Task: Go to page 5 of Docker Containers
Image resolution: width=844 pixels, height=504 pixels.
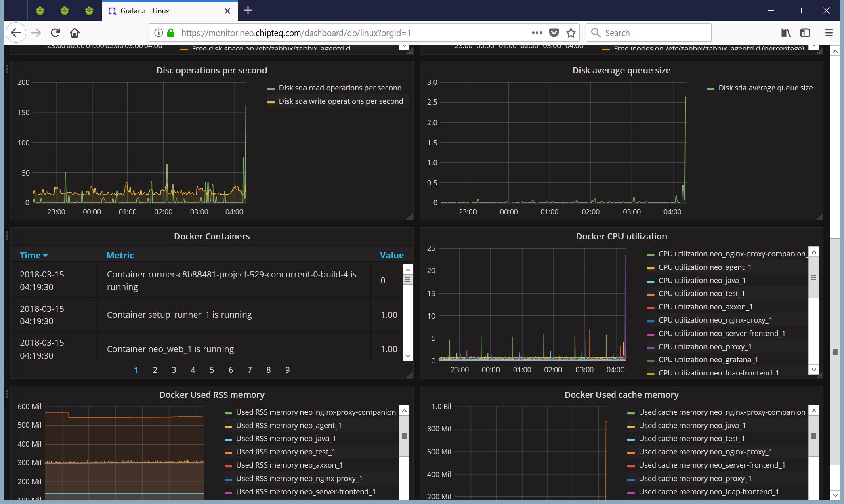Action: coord(212,370)
